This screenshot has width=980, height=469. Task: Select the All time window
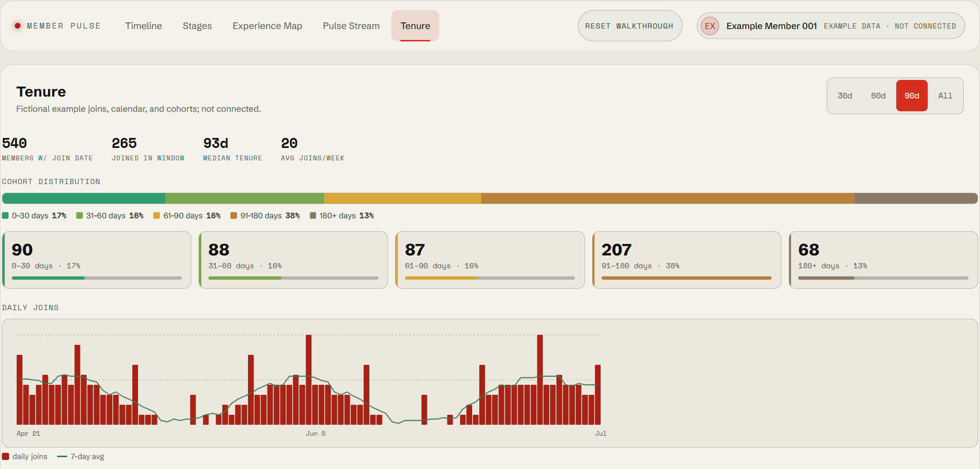[945, 96]
